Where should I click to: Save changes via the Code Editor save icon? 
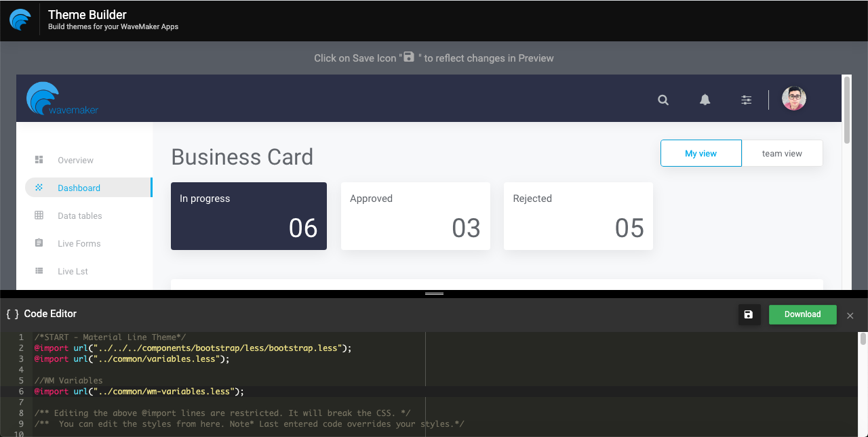(x=749, y=314)
